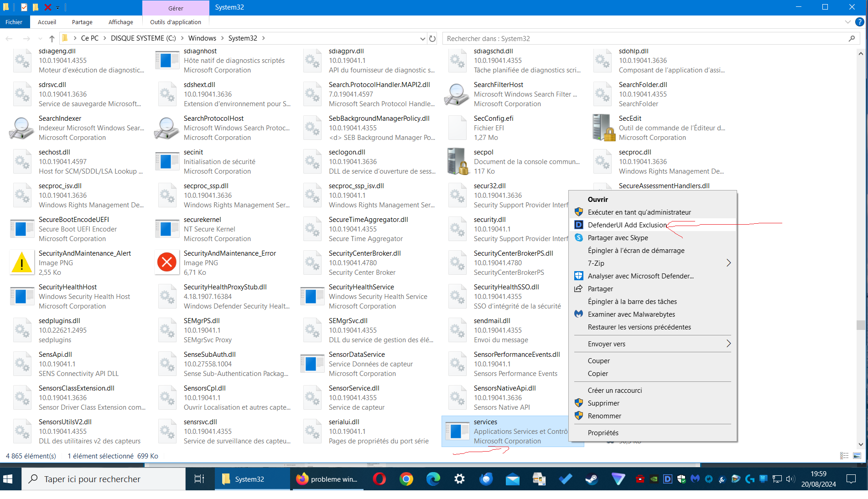Select the SecEdit server lock icon
The image size is (868, 499).
pos(603,128)
